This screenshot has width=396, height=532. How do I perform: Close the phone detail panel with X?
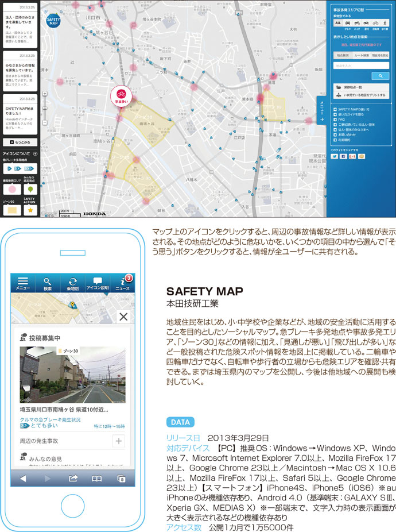click(123, 317)
